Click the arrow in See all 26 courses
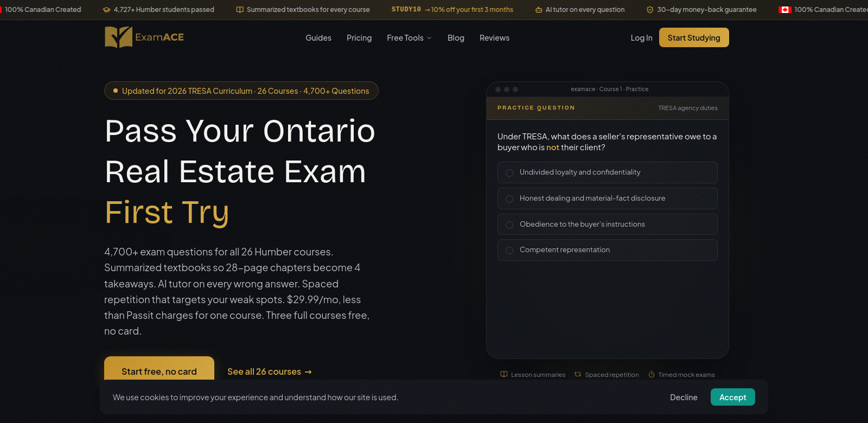This screenshot has width=868, height=423. pos(308,372)
